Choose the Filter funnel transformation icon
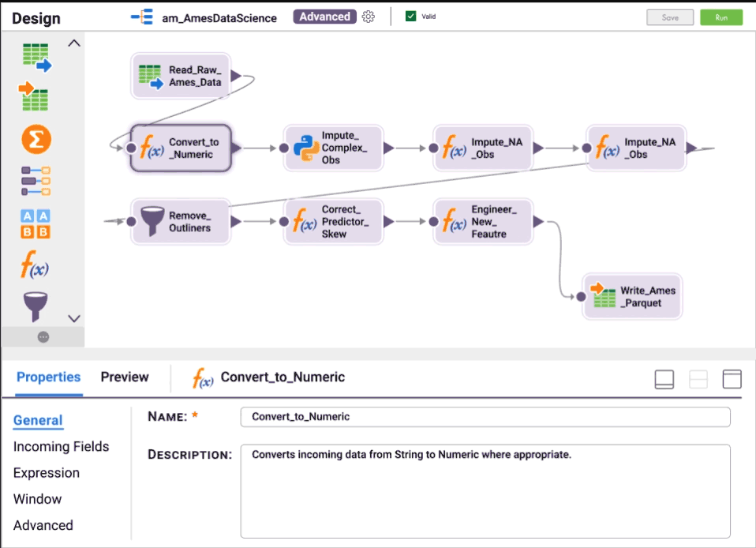Screen dimensions: 756x548 coord(33,302)
